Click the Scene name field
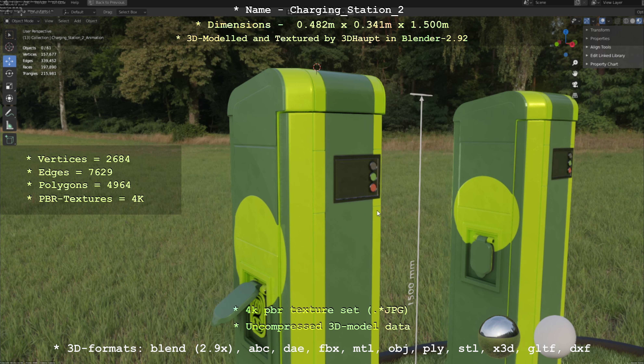Screen dimensions: 644x364 554,2
